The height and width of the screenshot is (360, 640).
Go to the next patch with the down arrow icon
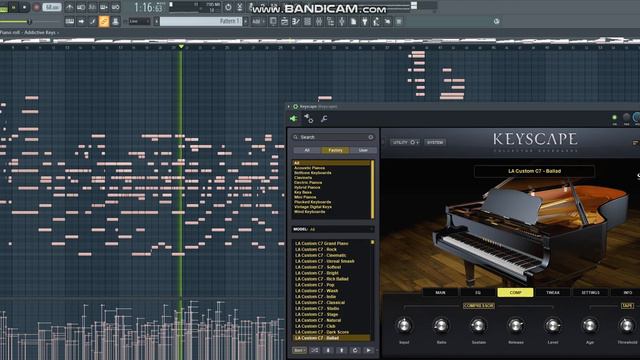coord(328,350)
